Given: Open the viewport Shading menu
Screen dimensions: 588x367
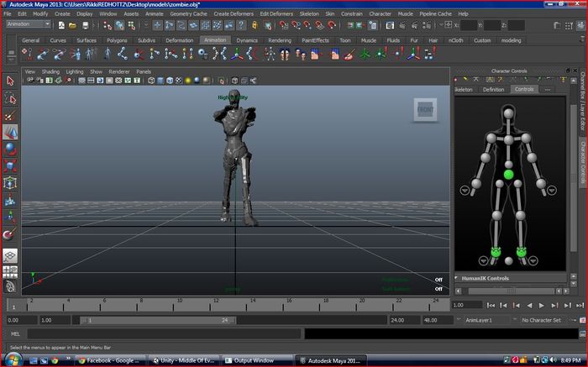Looking at the screenshot, I should [x=50, y=71].
